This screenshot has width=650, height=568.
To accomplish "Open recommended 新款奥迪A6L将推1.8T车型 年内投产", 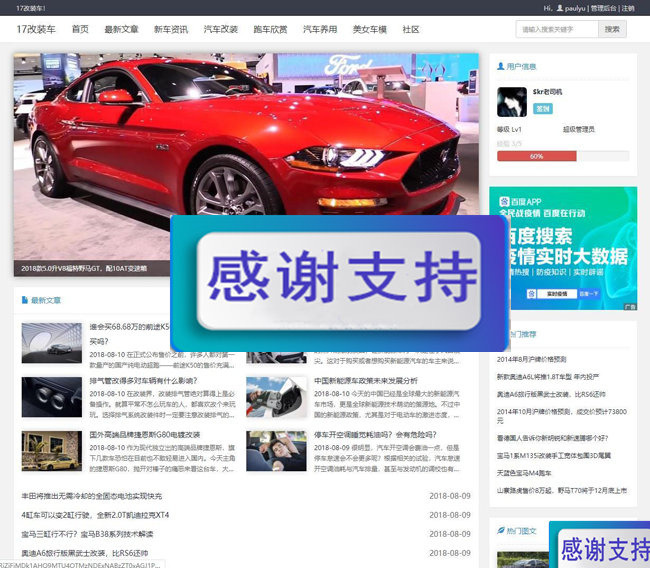I will [548, 376].
